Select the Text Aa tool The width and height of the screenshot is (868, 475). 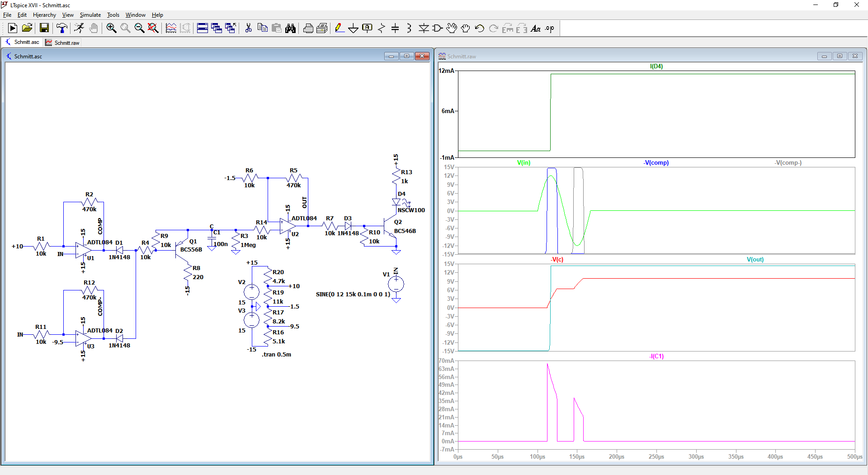coord(536,28)
